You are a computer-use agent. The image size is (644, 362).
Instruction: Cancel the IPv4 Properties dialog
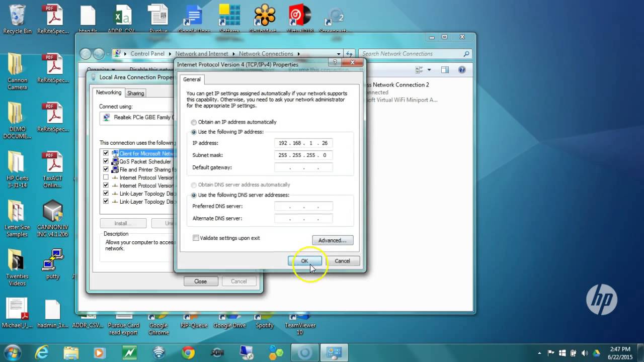click(342, 261)
